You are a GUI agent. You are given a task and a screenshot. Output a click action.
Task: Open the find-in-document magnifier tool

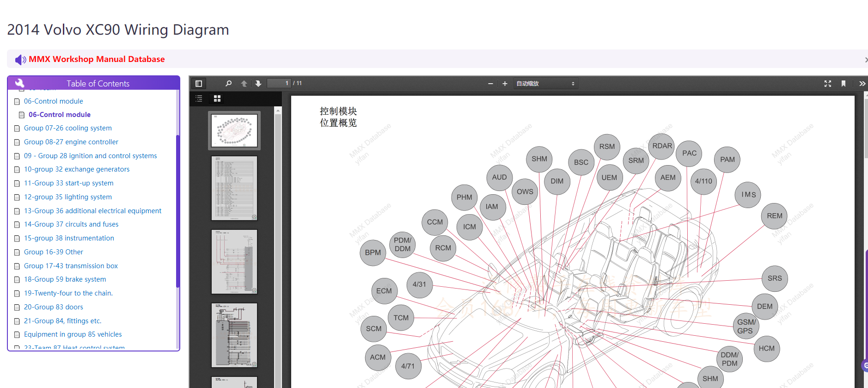[228, 84]
